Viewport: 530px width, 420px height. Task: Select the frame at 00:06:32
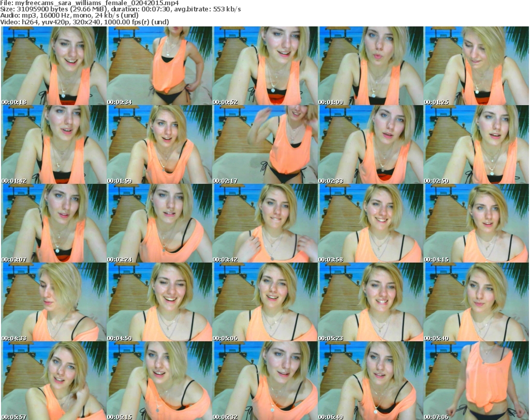pos(265,381)
